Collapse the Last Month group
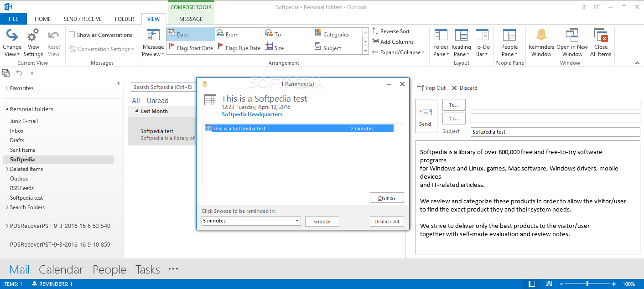 pos(136,111)
